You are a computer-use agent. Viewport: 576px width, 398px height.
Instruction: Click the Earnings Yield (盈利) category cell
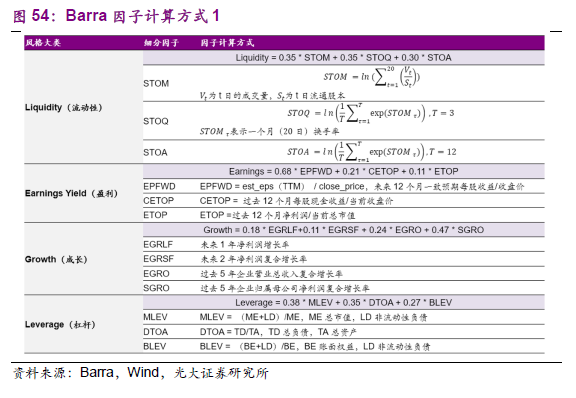pos(71,193)
